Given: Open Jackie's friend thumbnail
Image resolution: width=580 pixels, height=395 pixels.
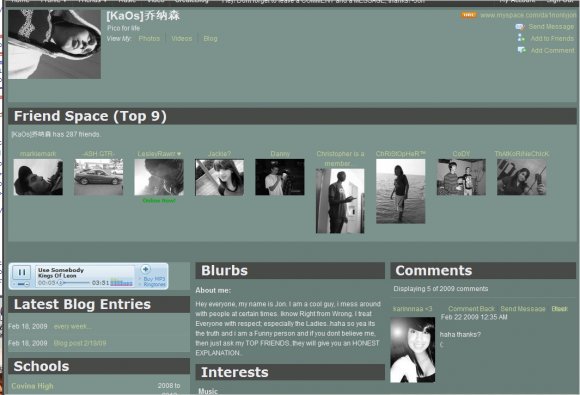Looking at the screenshot, I should pos(219,177).
